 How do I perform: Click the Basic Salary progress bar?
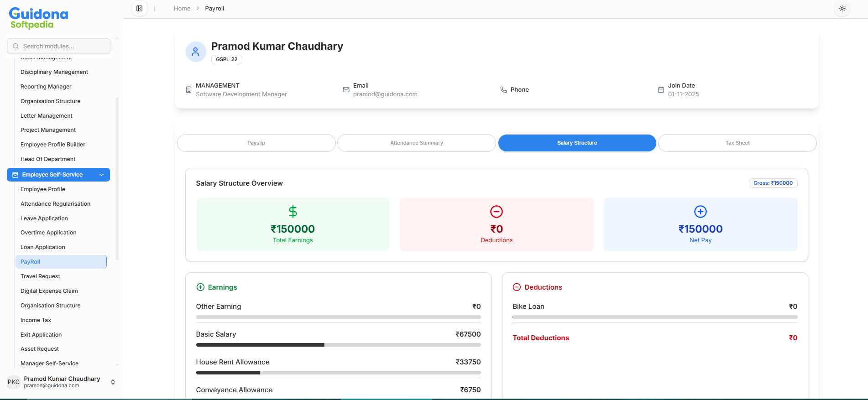(338, 345)
